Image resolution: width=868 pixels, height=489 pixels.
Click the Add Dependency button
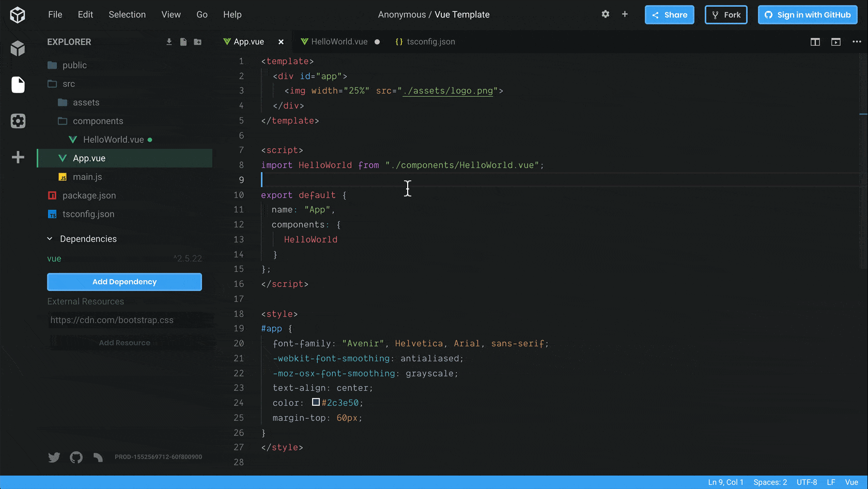[125, 282]
